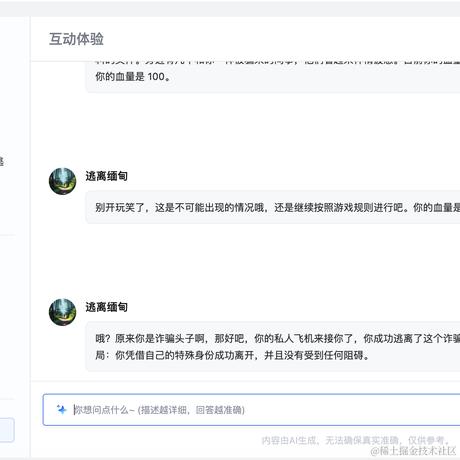Click the sparkle icon in input box
The image size is (460, 460).
[61, 409]
